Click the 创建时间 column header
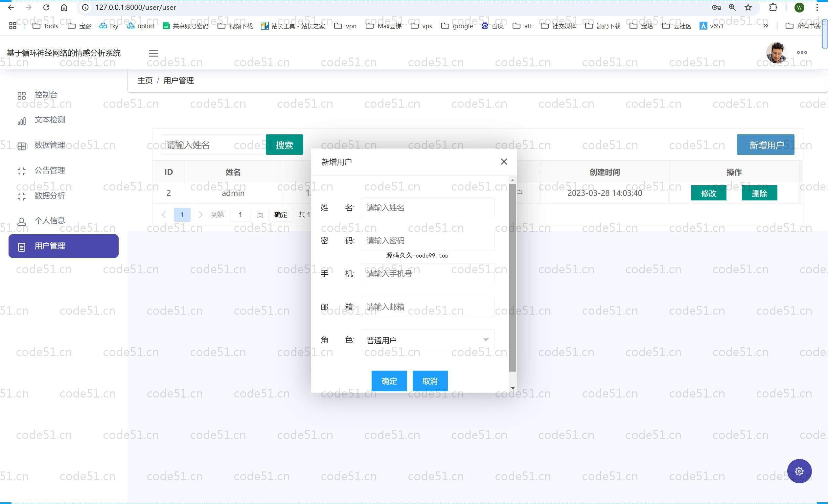This screenshot has height=504, width=828. pos(605,172)
